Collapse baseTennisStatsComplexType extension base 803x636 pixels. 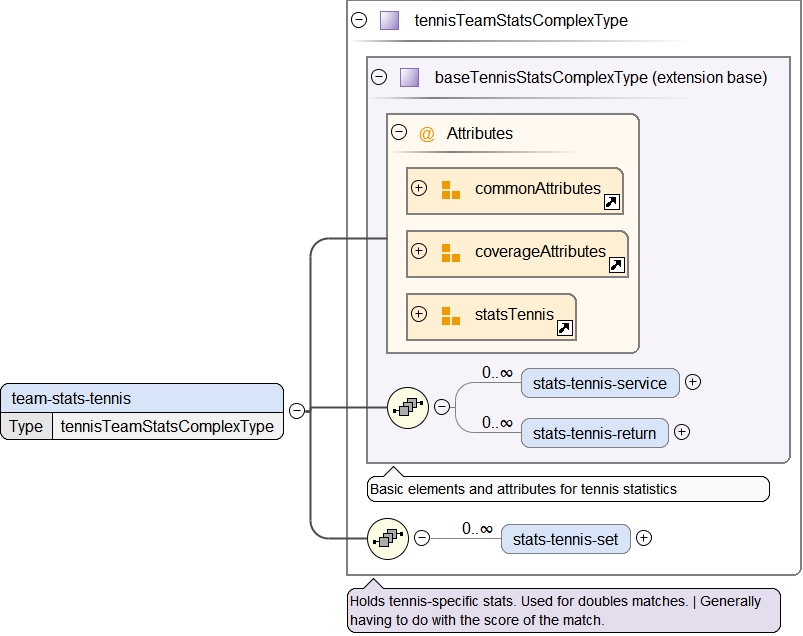point(379,77)
